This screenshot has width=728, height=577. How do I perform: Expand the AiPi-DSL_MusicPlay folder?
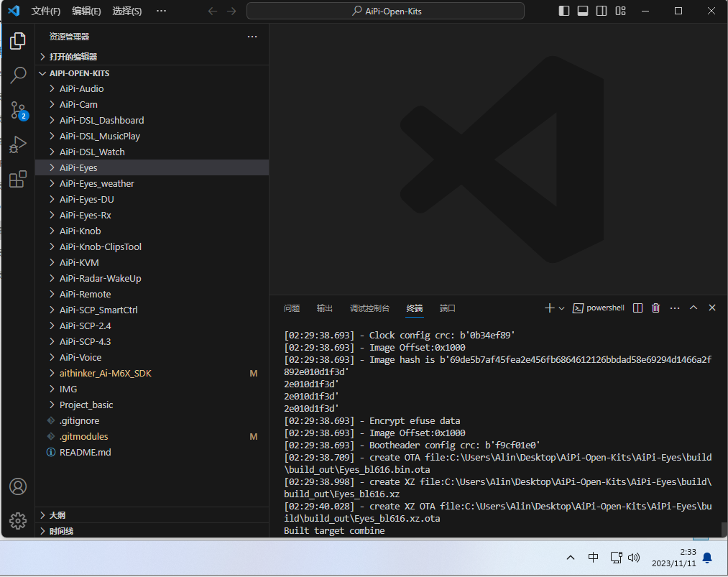pos(152,136)
